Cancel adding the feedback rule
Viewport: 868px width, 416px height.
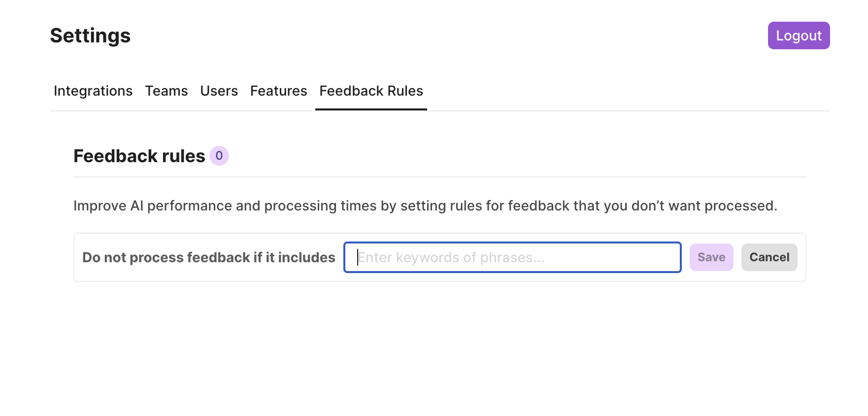click(768, 257)
